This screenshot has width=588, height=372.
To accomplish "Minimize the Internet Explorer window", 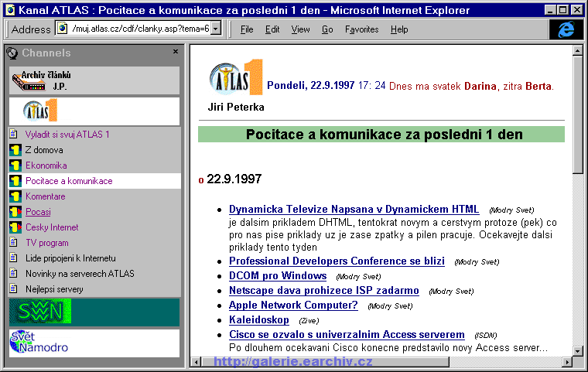I will pyautogui.click(x=550, y=10).
